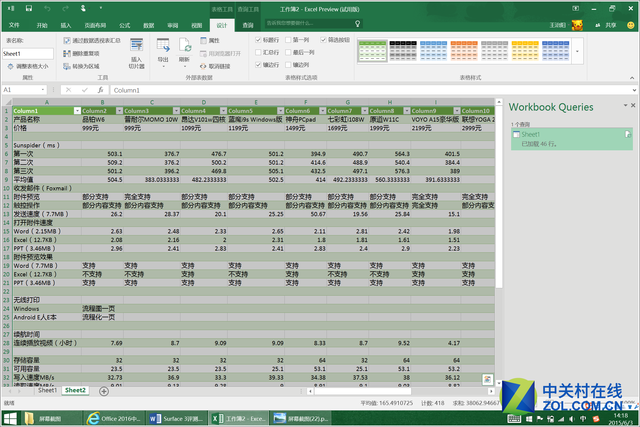Click the ribbon display options icon
This screenshot has width=640, height=427.
pos(575,9)
